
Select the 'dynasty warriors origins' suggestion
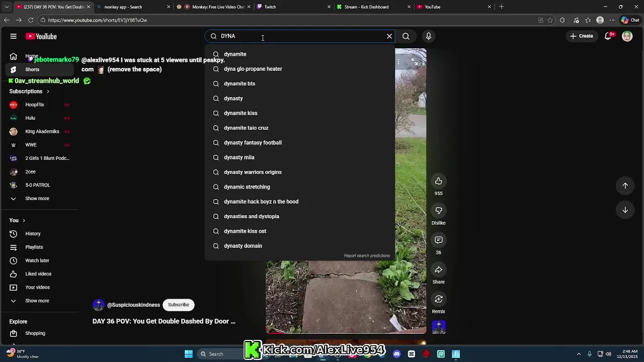click(300, 172)
